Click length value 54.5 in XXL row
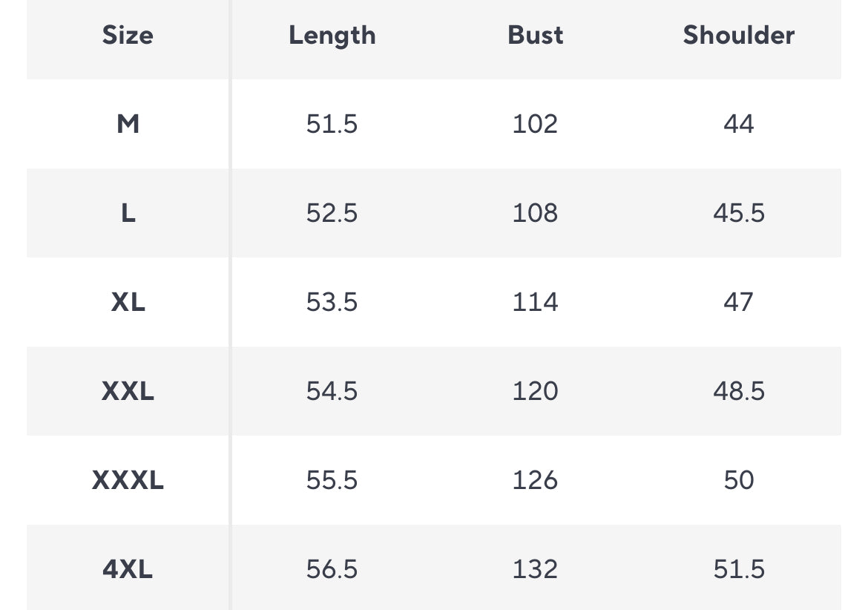The image size is (868, 610). 332,391
